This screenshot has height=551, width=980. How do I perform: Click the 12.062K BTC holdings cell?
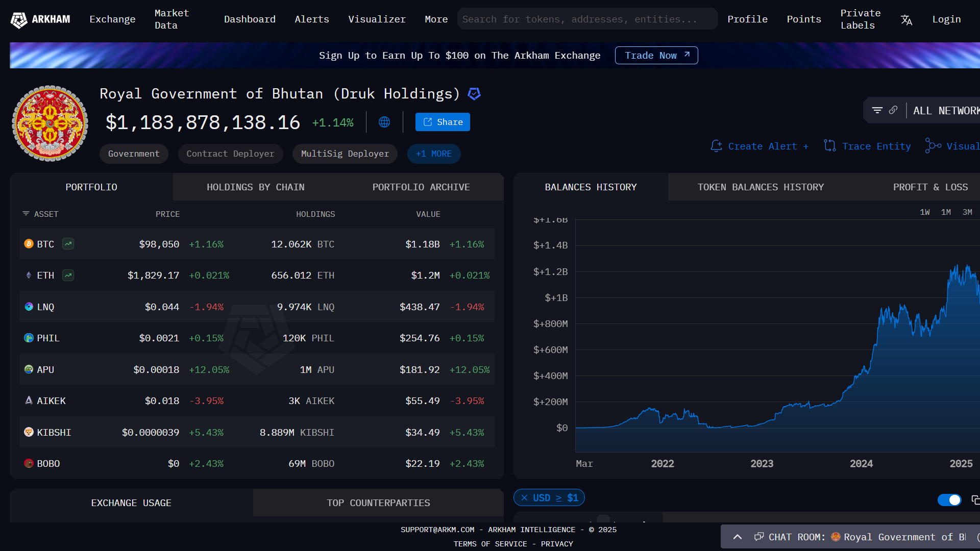click(x=303, y=244)
